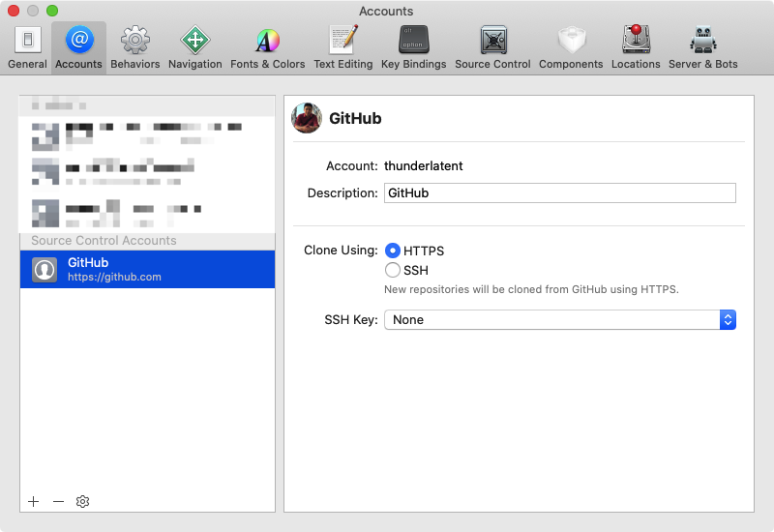Select the first blurred account row
The image size is (774, 532).
[148, 135]
